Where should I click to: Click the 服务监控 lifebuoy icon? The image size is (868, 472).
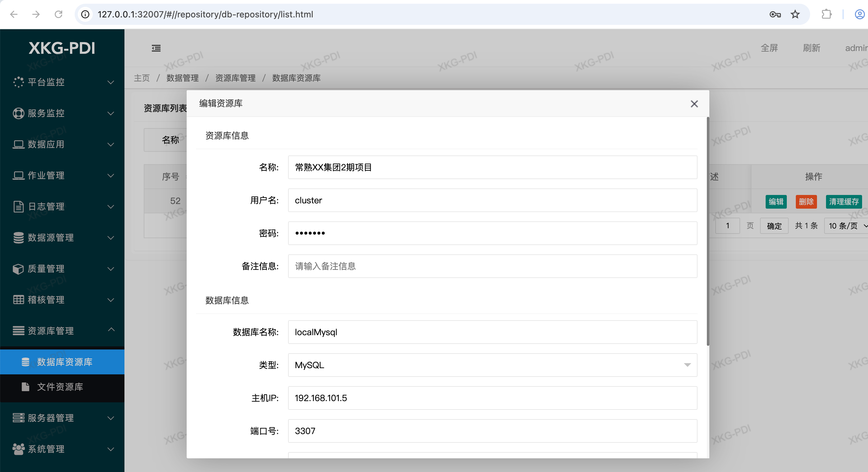[x=18, y=113]
